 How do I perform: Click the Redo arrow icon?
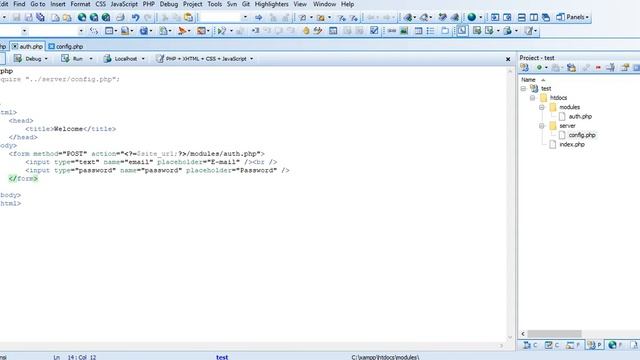(x=148, y=17)
